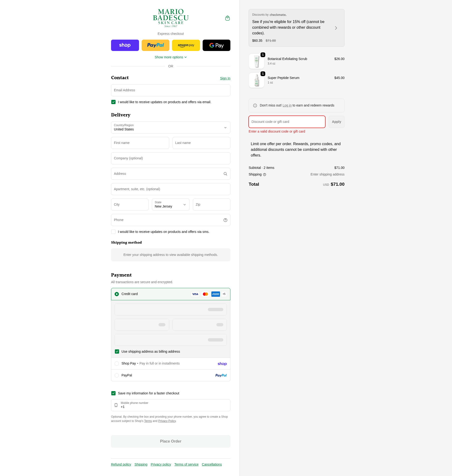Screen dimensions: 452x476
Task: Open the Refund policy link
Action: tap(121, 464)
